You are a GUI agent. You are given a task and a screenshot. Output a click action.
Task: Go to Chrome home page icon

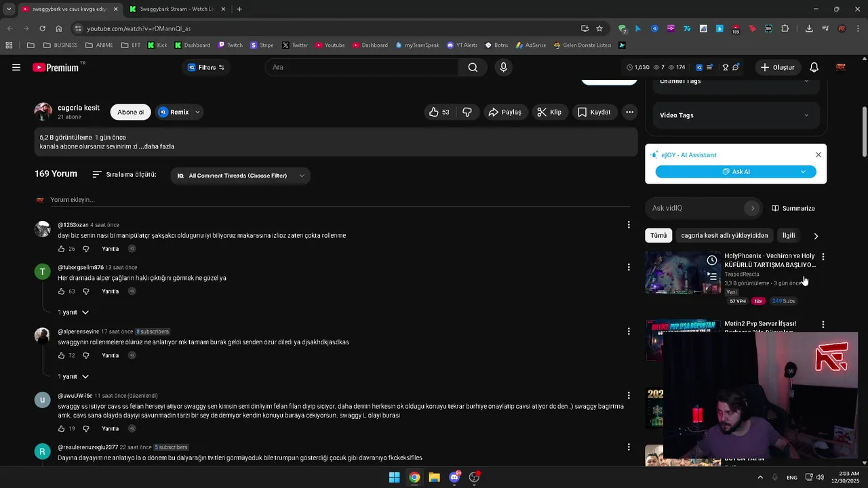pos(58,28)
